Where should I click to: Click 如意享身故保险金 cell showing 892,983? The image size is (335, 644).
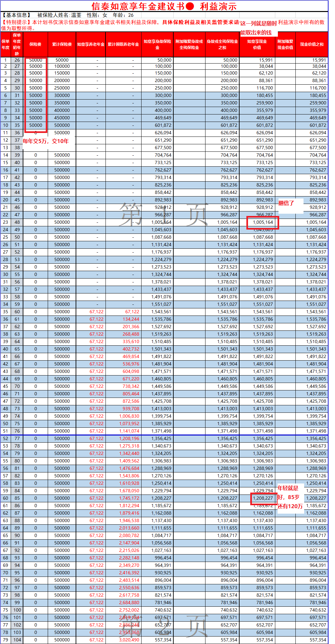click(157, 200)
